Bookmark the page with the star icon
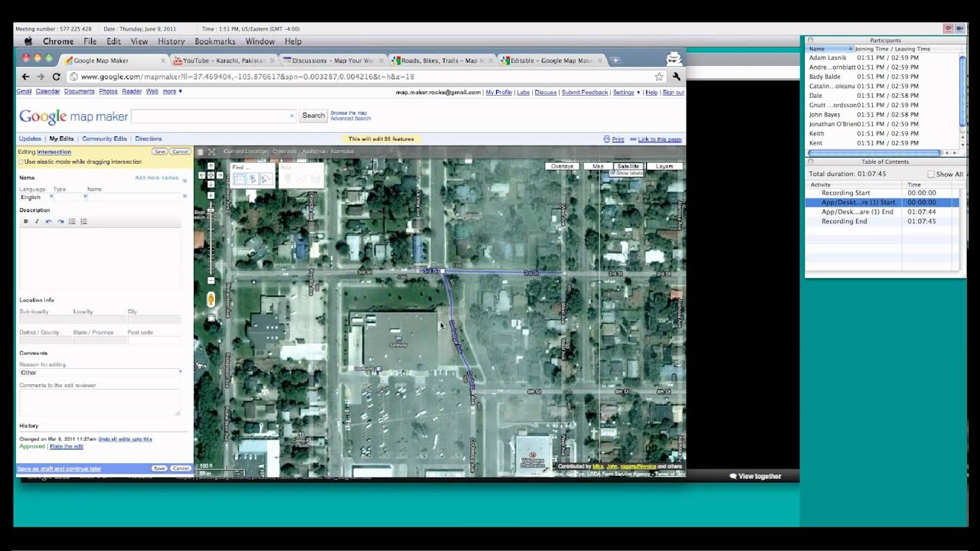980x551 pixels. click(659, 77)
